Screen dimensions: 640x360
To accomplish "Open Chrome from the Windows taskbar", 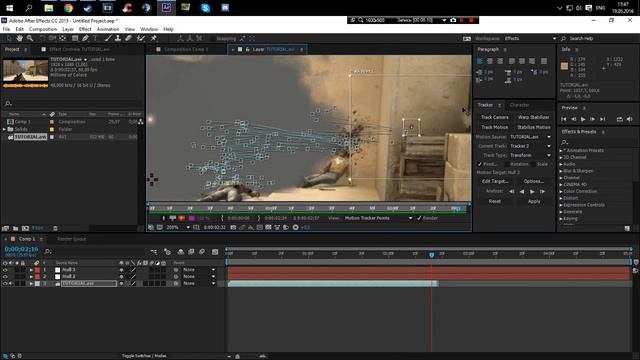I will click(x=68, y=8).
